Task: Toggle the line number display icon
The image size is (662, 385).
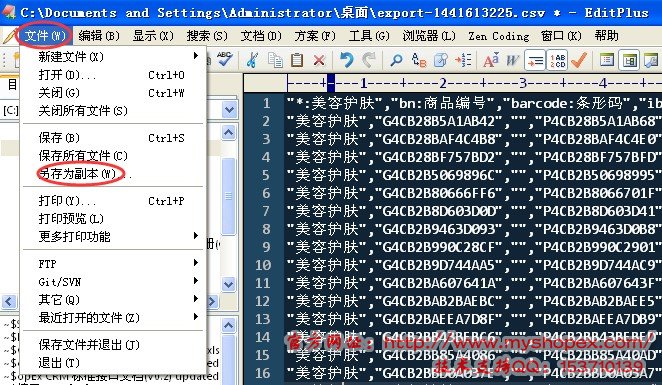Action: pyautogui.click(x=557, y=60)
